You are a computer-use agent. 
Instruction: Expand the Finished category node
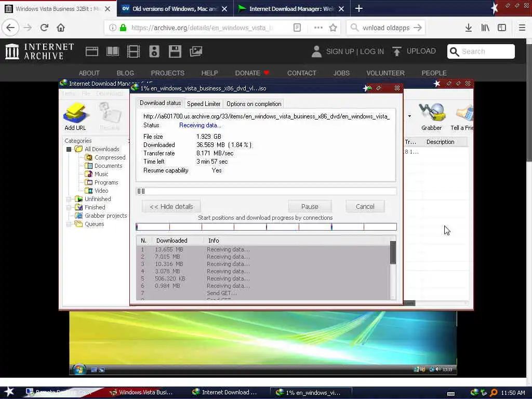coord(69,207)
